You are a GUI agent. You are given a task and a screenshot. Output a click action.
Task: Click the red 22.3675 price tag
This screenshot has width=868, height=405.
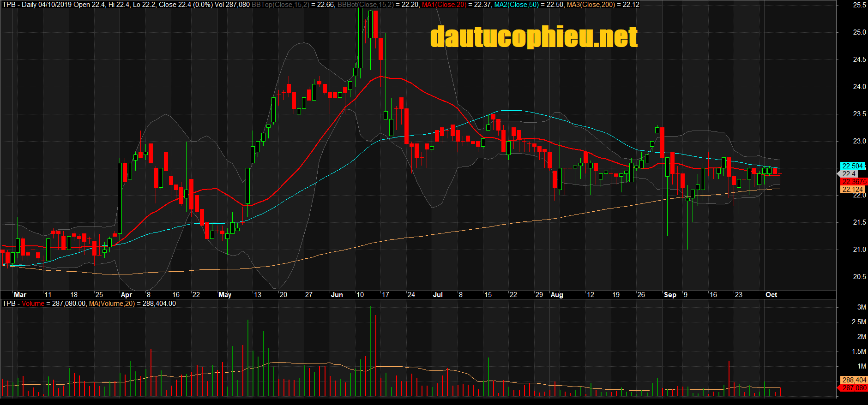click(853, 182)
